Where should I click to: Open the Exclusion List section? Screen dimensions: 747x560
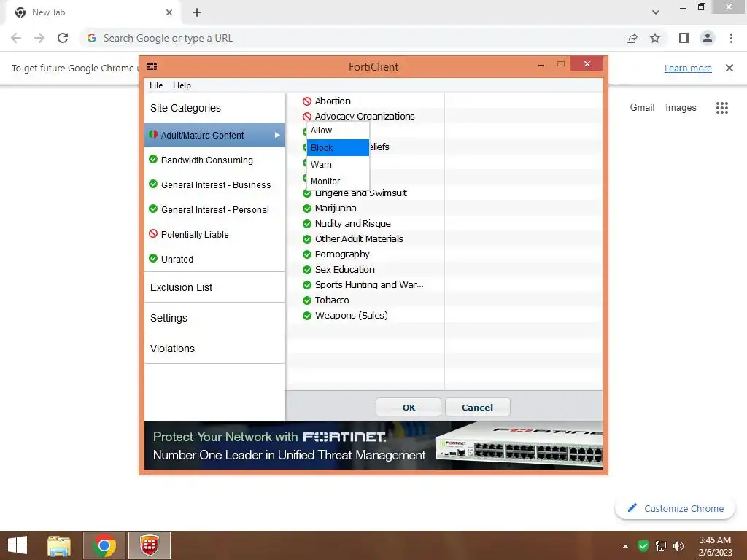point(214,287)
